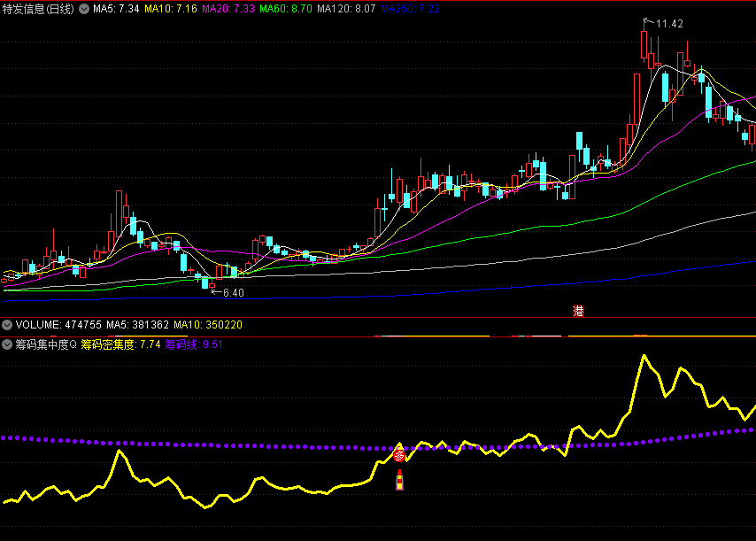Click the VOLUME: 474755 label
The height and width of the screenshot is (541, 756).
point(58,324)
